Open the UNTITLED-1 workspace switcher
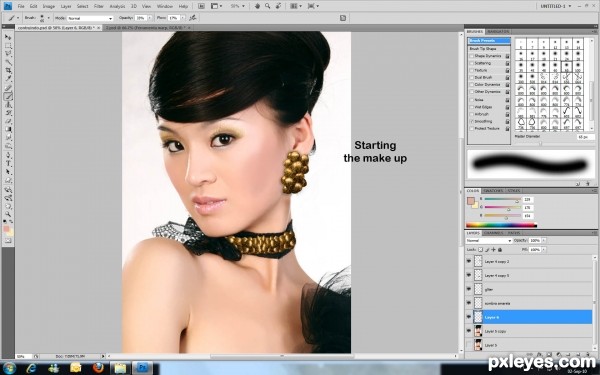This screenshot has width=600, height=375. [556, 6]
